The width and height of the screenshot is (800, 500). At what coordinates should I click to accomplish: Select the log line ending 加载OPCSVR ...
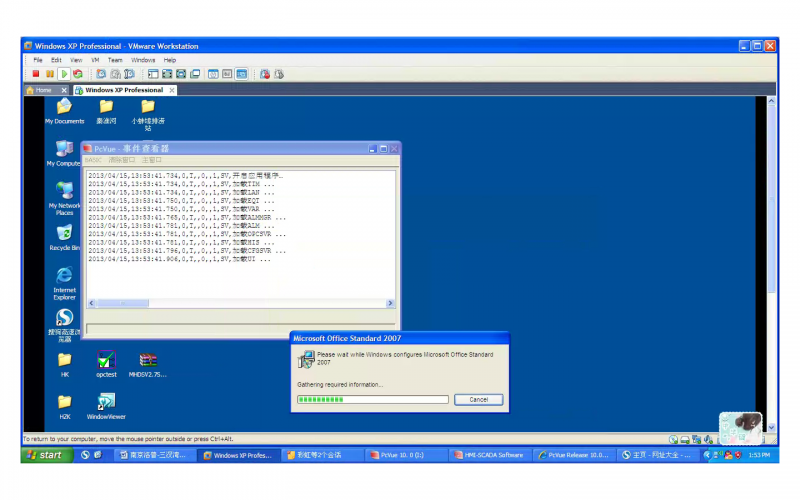(187, 234)
